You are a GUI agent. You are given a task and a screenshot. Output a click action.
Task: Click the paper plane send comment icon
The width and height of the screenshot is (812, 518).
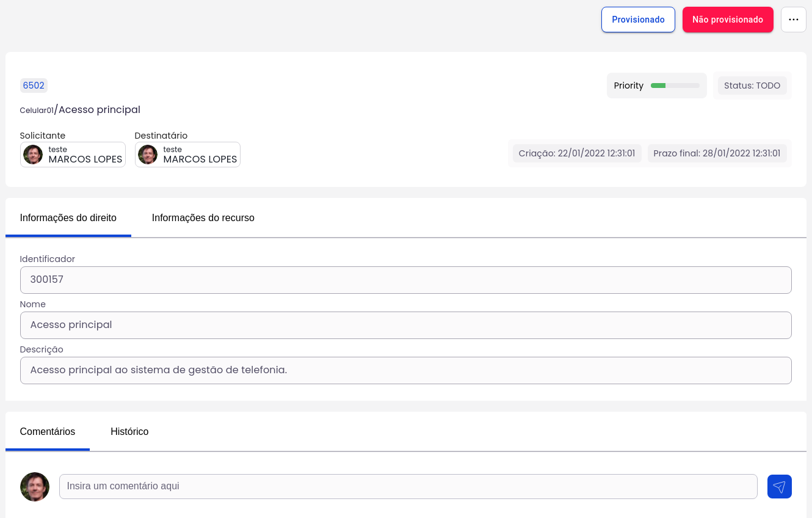pyautogui.click(x=779, y=487)
